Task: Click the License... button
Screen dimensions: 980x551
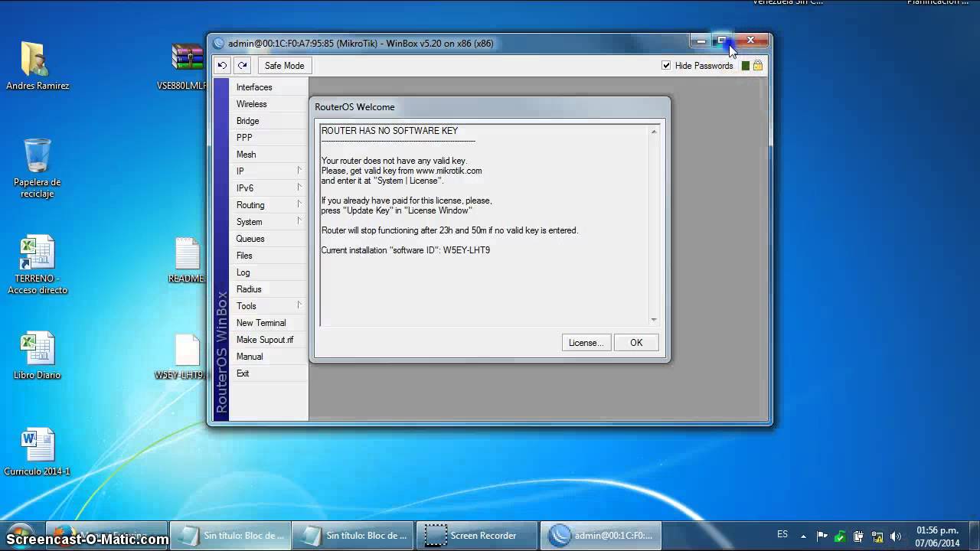Action: pos(586,343)
